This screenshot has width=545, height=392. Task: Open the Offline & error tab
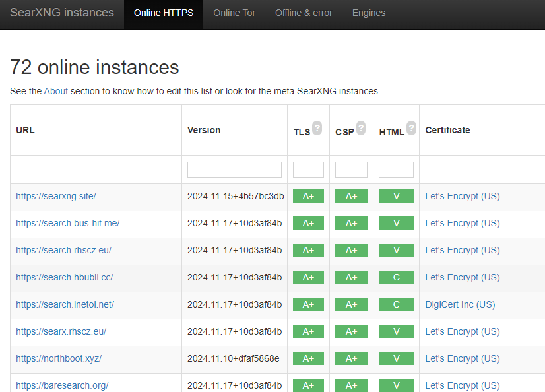pos(304,13)
